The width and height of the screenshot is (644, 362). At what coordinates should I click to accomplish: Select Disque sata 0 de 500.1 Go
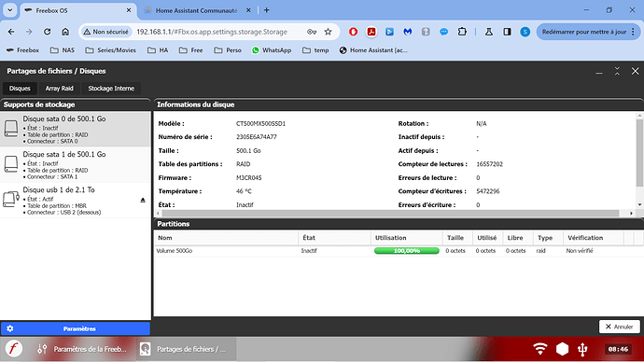(x=76, y=130)
